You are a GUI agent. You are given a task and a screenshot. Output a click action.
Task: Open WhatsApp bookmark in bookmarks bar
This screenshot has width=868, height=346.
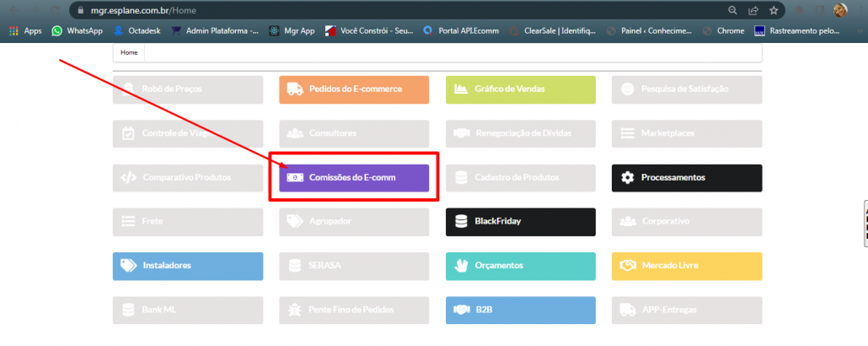pyautogui.click(x=77, y=30)
